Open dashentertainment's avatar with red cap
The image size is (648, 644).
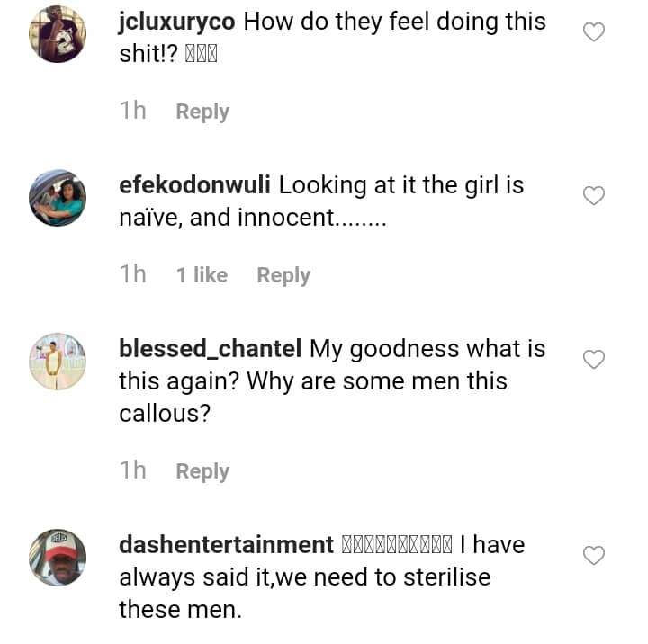[58, 558]
